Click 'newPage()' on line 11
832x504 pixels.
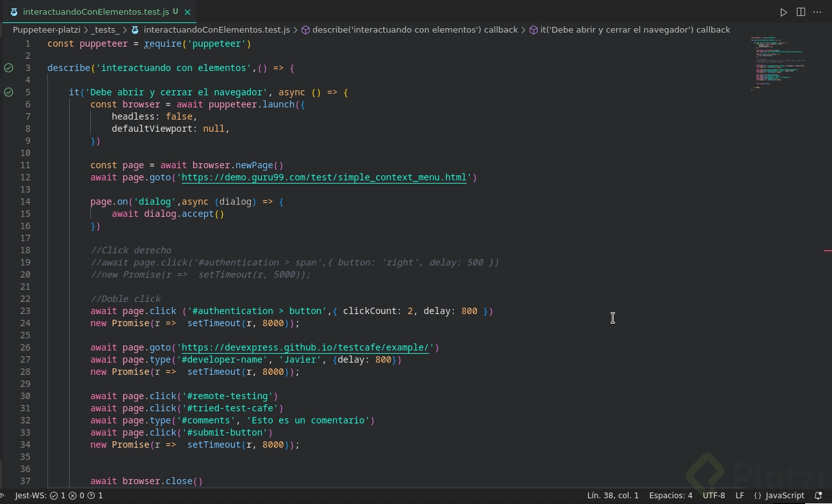tap(259, 166)
